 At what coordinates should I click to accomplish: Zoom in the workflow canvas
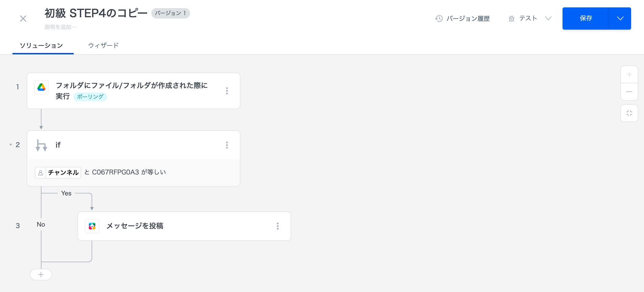[x=629, y=75]
